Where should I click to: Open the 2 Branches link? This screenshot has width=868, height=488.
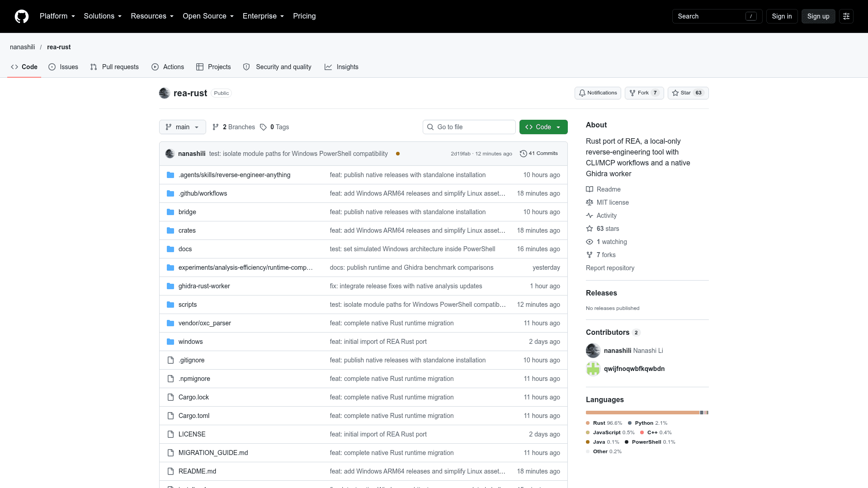(234, 127)
